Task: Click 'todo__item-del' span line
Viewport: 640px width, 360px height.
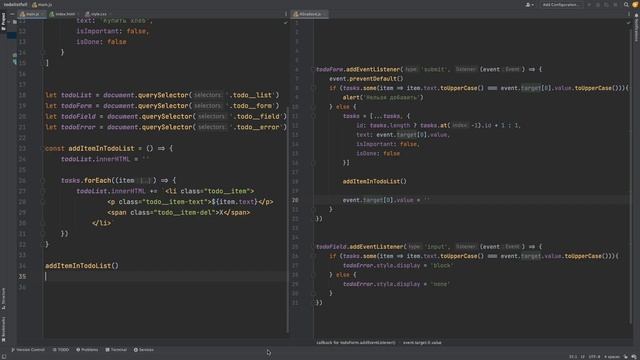Action: coord(179,212)
